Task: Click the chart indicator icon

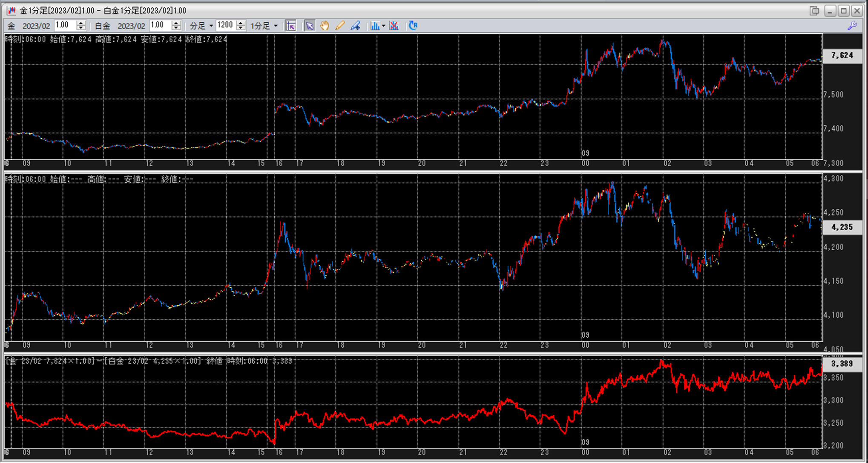Action: 374,26
